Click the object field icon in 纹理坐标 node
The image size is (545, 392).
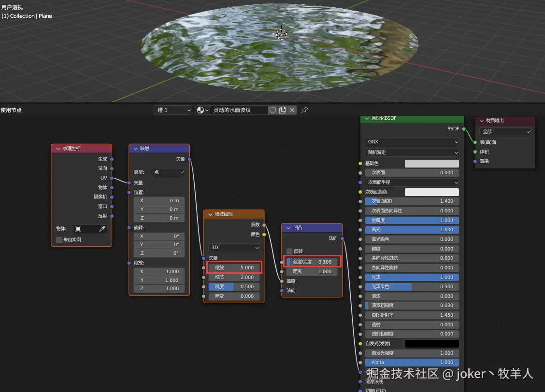(78, 229)
